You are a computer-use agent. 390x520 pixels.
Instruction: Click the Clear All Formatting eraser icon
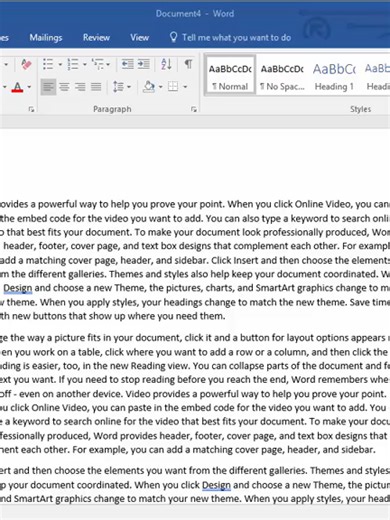pos(26,64)
